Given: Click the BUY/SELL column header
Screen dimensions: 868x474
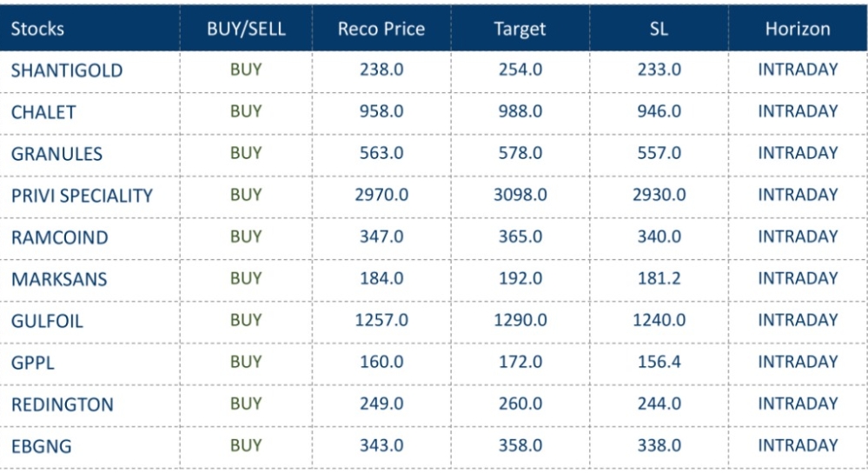Looking at the screenshot, I should click(x=246, y=29).
